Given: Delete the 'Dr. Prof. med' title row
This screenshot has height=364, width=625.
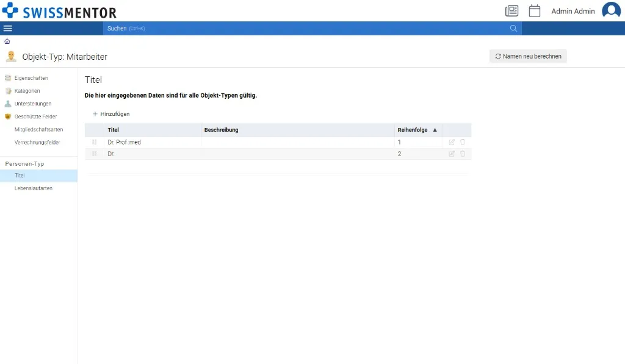Looking at the screenshot, I should click(x=463, y=142).
